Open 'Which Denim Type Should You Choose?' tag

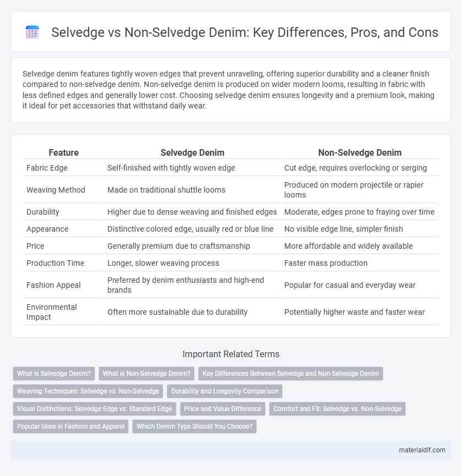pyautogui.click(x=195, y=426)
